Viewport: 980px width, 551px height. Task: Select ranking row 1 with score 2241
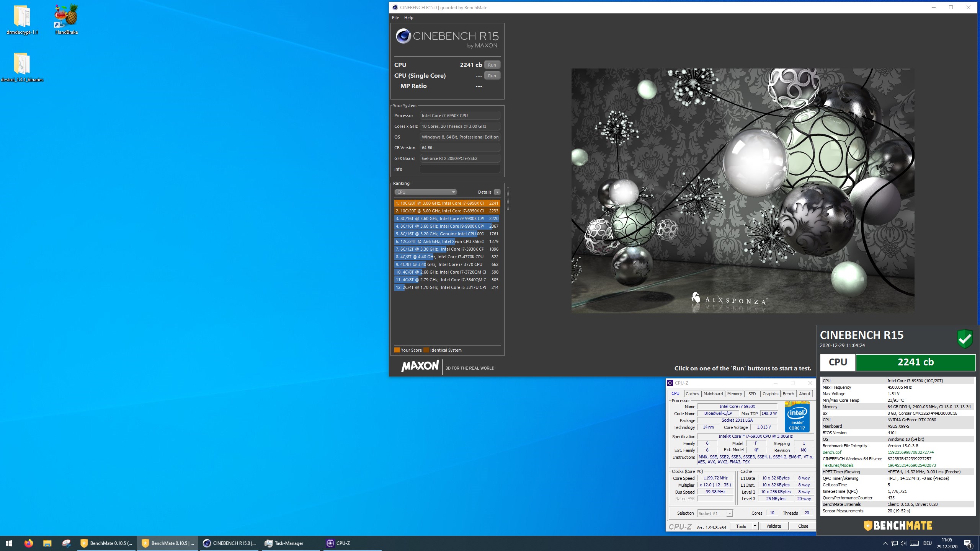click(x=447, y=203)
